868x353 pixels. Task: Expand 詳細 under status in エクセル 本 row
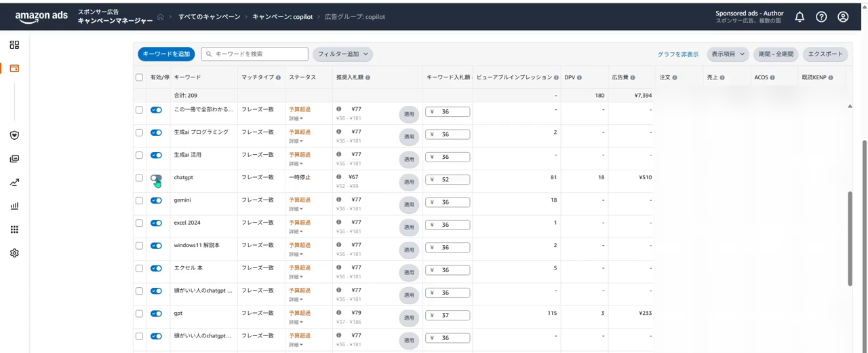tap(296, 277)
